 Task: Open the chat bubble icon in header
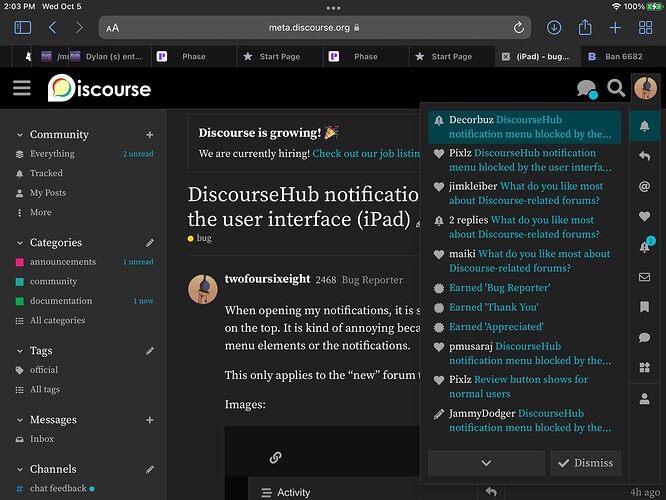click(587, 89)
